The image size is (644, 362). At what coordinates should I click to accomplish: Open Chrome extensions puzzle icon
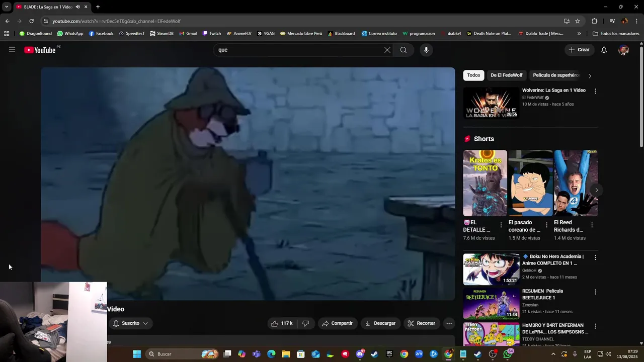[x=594, y=21]
